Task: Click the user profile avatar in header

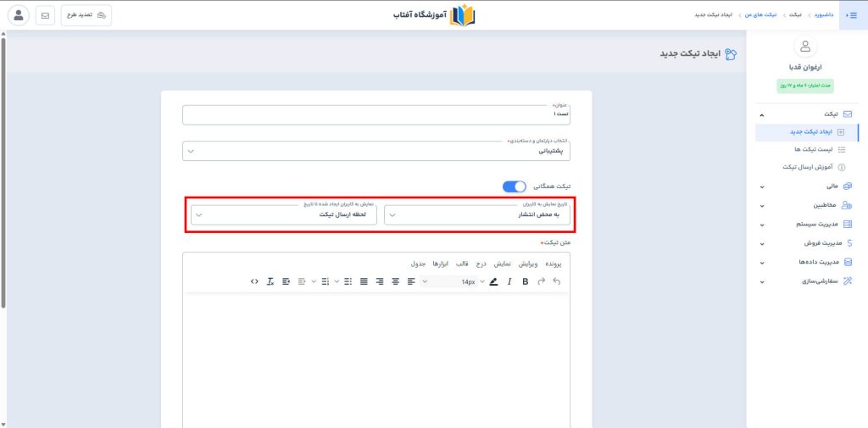Action: [x=19, y=15]
